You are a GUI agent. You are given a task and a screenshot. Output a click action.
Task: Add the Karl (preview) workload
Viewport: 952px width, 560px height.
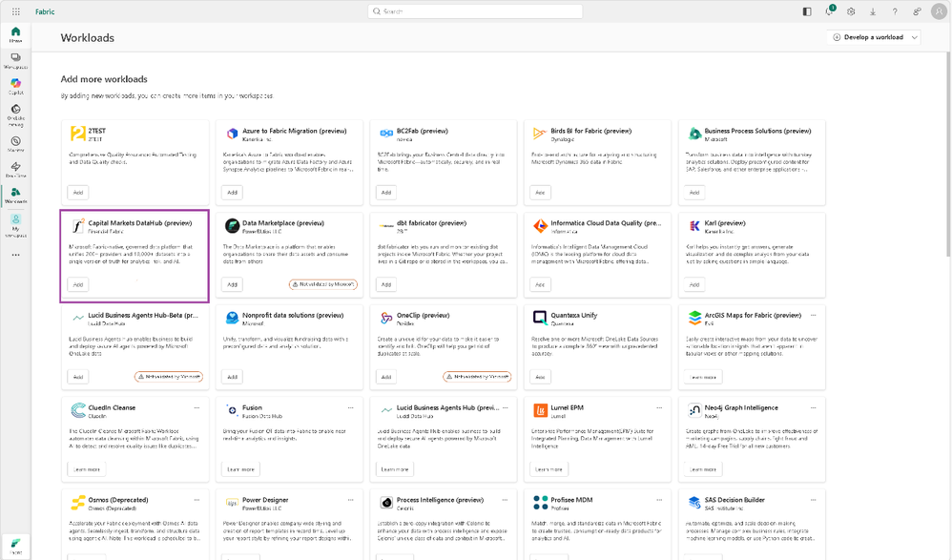[x=693, y=285]
